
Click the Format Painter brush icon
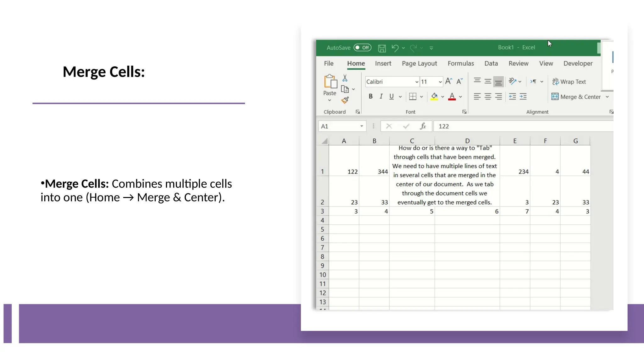345,100
